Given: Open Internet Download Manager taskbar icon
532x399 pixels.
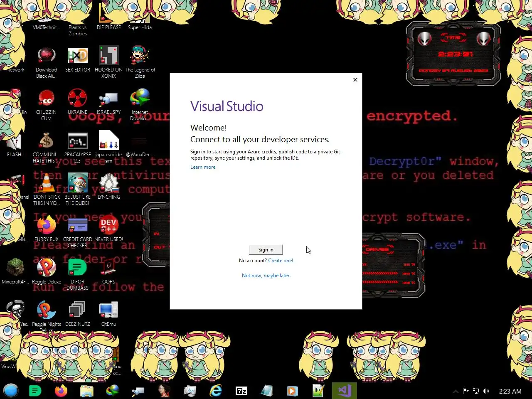Looking at the screenshot, I should click(113, 391).
